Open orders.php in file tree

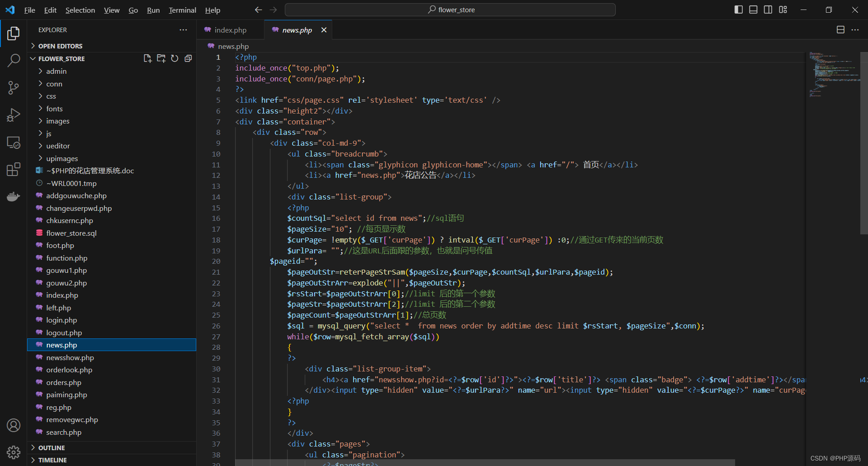[112, 382]
